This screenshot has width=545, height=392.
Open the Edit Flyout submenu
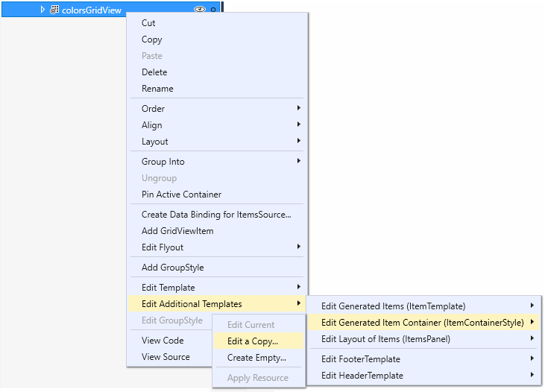click(x=217, y=247)
